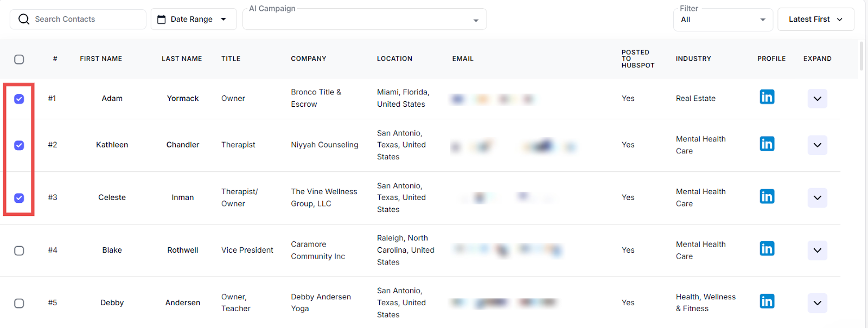Click the search magnifier icon
Image resolution: width=868 pixels, height=328 pixels.
24,20
